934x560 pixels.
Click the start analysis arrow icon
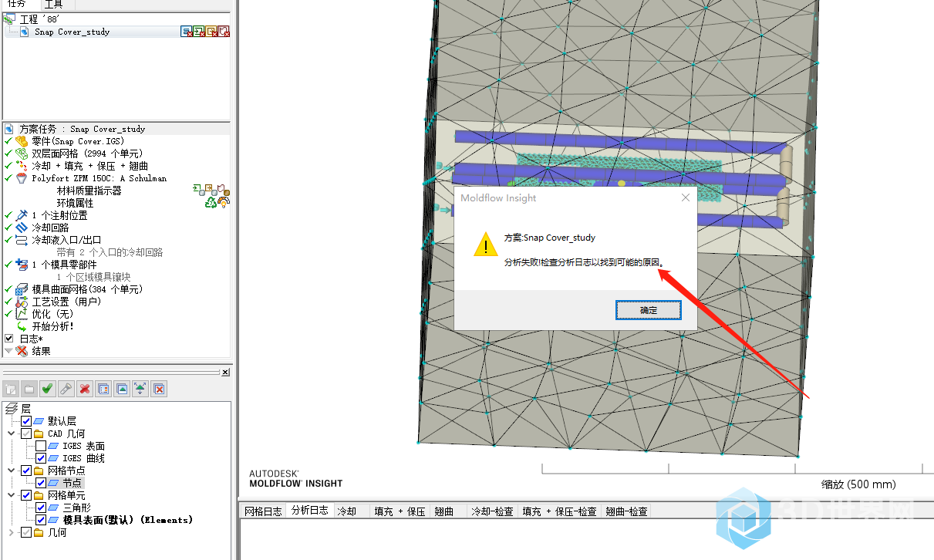[x=22, y=326]
